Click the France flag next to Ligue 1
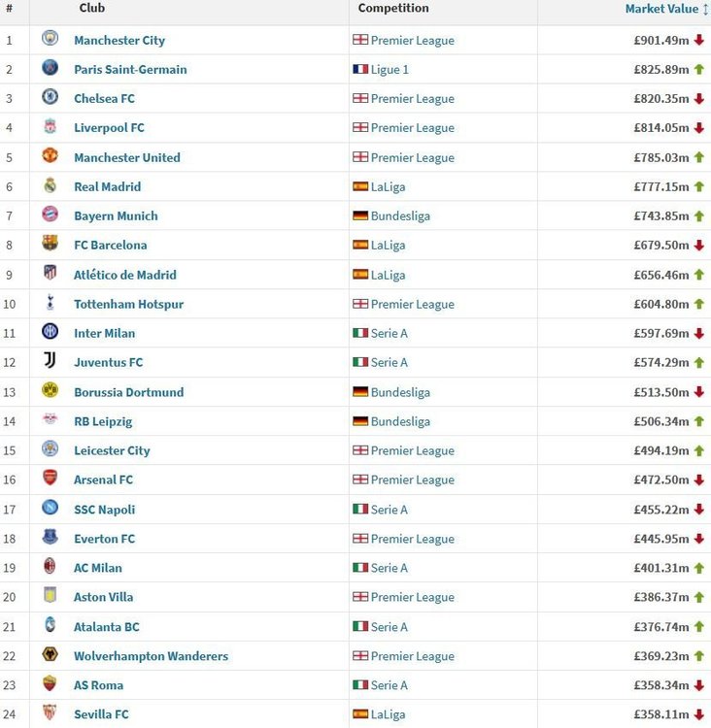The width and height of the screenshot is (711, 728). (360, 69)
